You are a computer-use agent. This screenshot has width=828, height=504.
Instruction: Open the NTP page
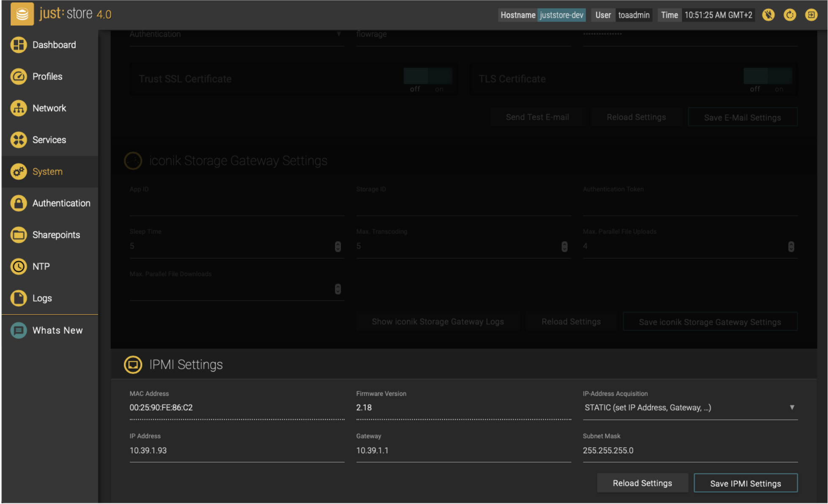50,267
